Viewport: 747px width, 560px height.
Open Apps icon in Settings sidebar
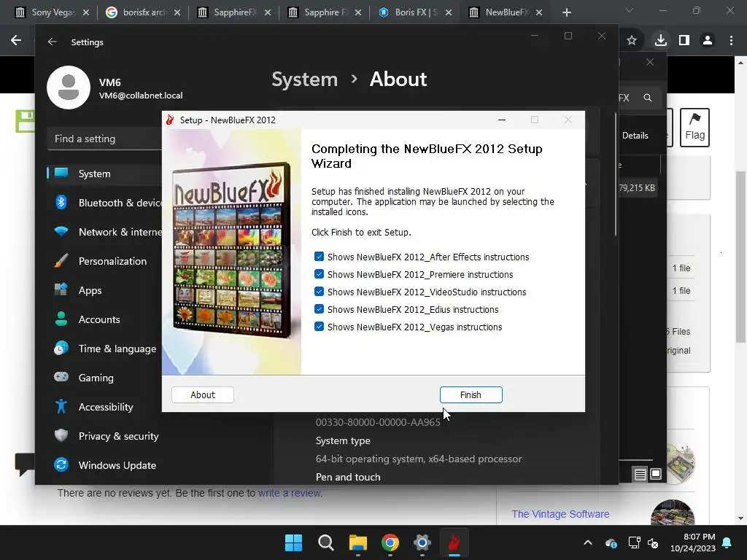(61, 289)
